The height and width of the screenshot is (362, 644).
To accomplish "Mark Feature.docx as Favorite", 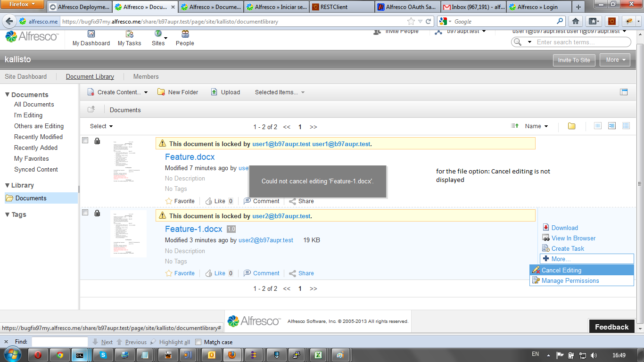I will tap(180, 201).
